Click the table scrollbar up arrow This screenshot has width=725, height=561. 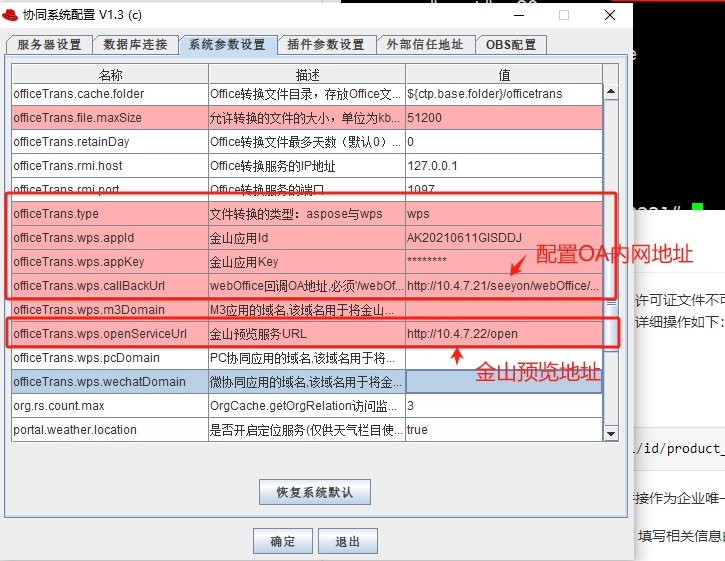click(611, 92)
